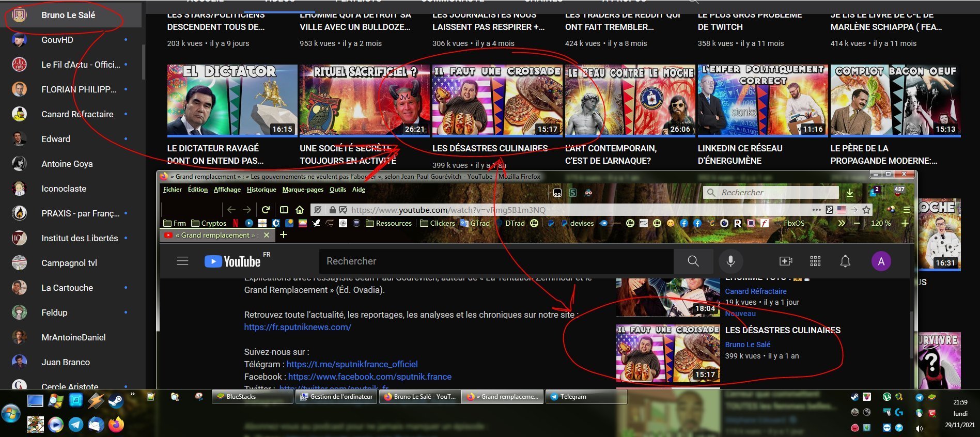Click the YouTube Rechercher search field
Image resolution: width=980 pixels, height=437 pixels.
click(496, 261)
